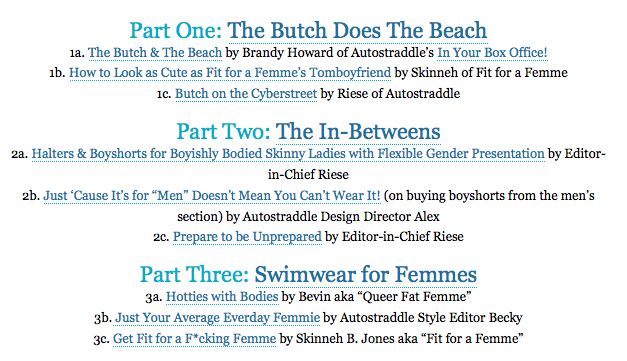Click 'by Brandy Howard of Autostraddle's' text
Image resolution: width=627 pixels, height=361 pixels.
click(x=329, y=53)
